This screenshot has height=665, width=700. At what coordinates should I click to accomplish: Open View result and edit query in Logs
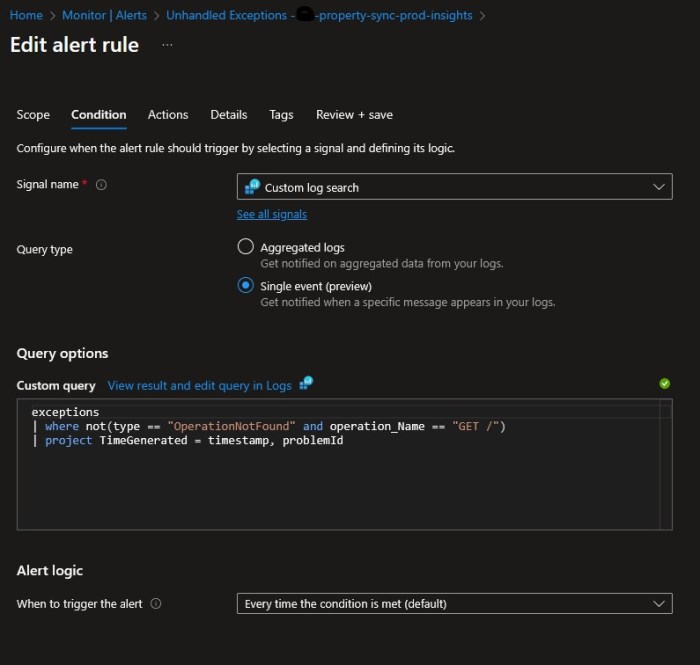200,385
